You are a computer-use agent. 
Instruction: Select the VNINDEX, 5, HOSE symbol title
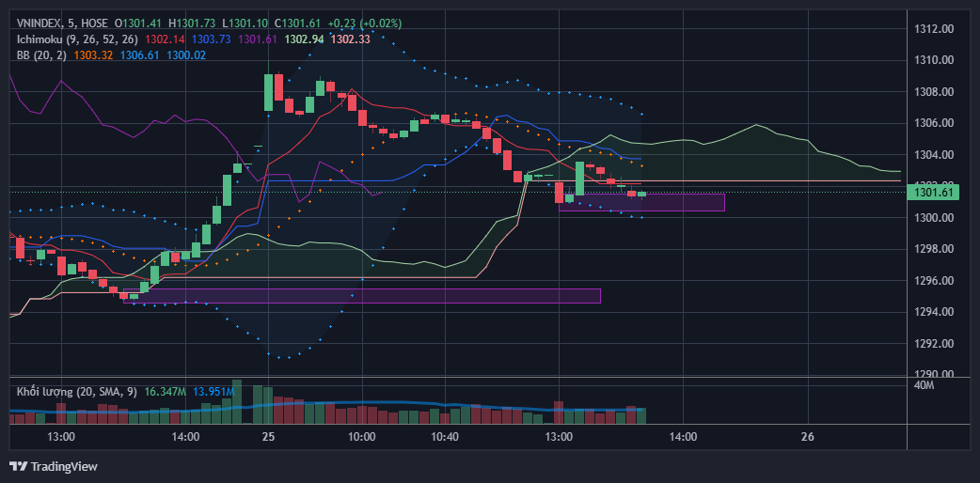coord(62,23)
